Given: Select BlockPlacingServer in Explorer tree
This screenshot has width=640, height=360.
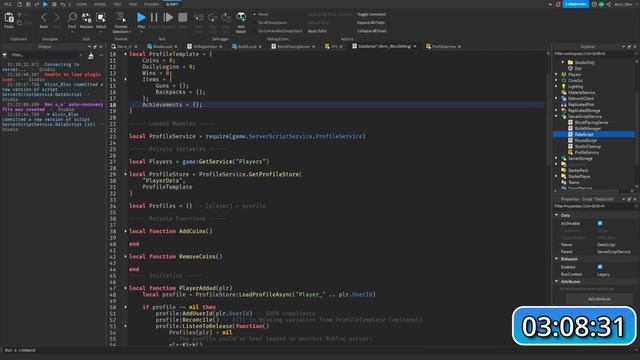Looking at the screenshot, I should pyautogui.click(x=591, y=122).
